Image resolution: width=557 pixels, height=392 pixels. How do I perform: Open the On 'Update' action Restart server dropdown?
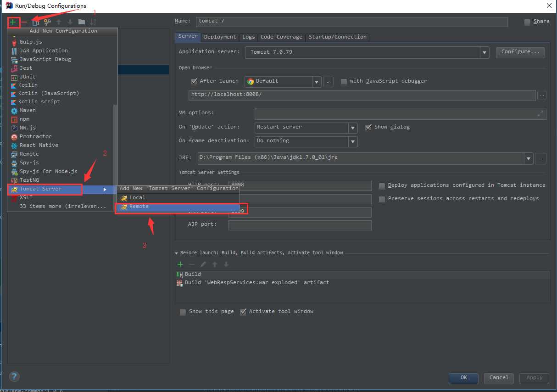353,128
